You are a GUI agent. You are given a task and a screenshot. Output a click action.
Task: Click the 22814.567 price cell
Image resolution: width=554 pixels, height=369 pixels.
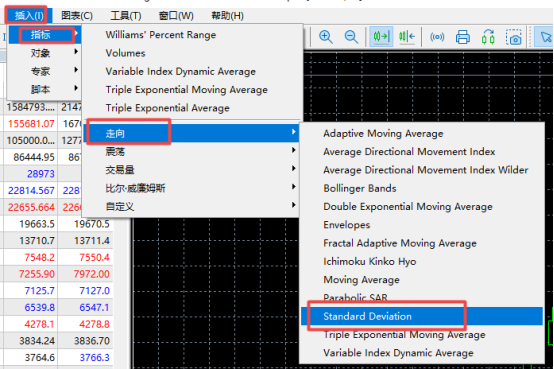coord(31,191)
